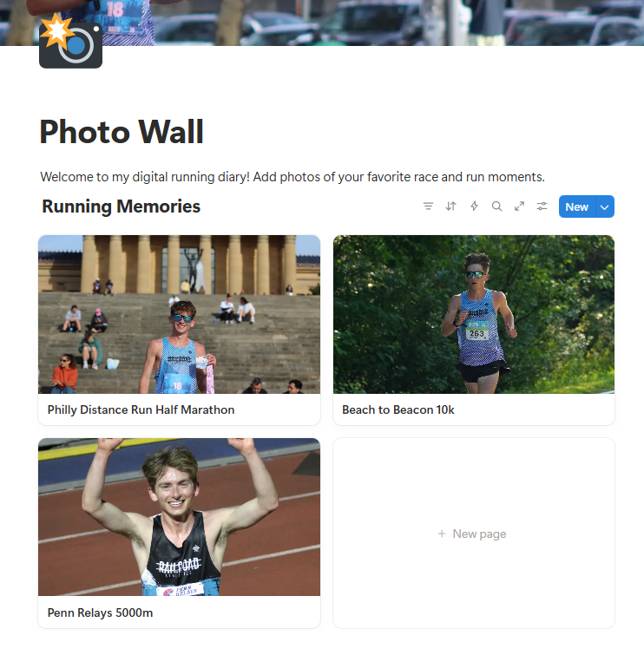This screenshot has height=655, width=644.
Task: Click the Penn Relays 5000m card title
Action: tap(100, 612)
